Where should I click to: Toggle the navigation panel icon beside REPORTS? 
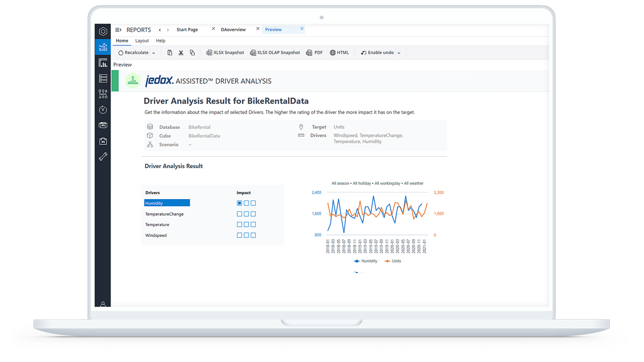click(x=118, y=30)
